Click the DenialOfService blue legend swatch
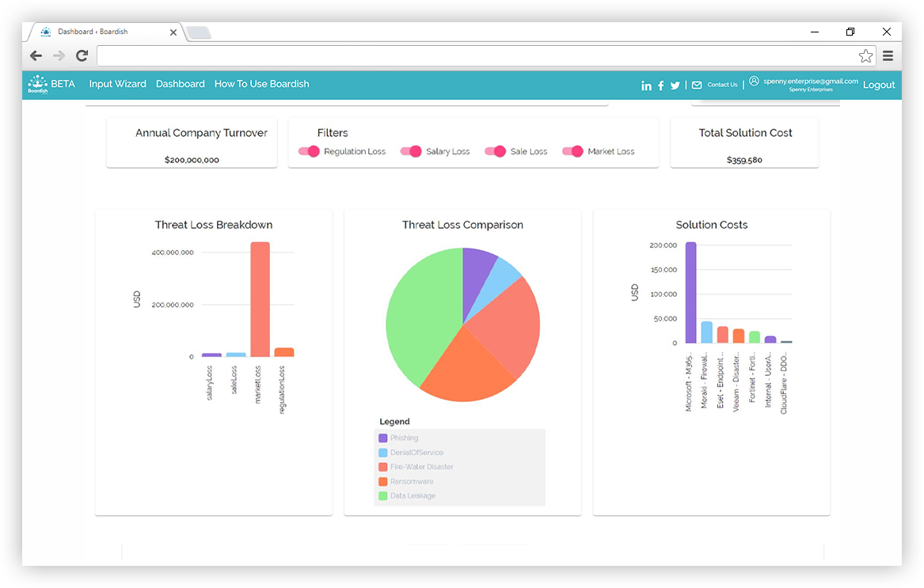 click(383, 453)
